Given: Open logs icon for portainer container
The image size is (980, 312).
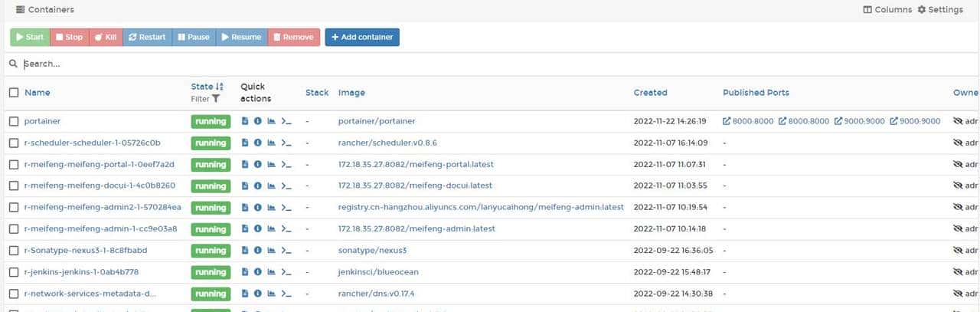Looking at the screenshot, I should [x=245, y=121].
